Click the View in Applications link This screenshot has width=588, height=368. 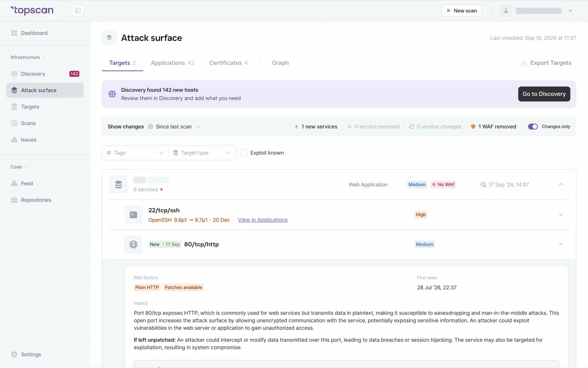[263, 220]
